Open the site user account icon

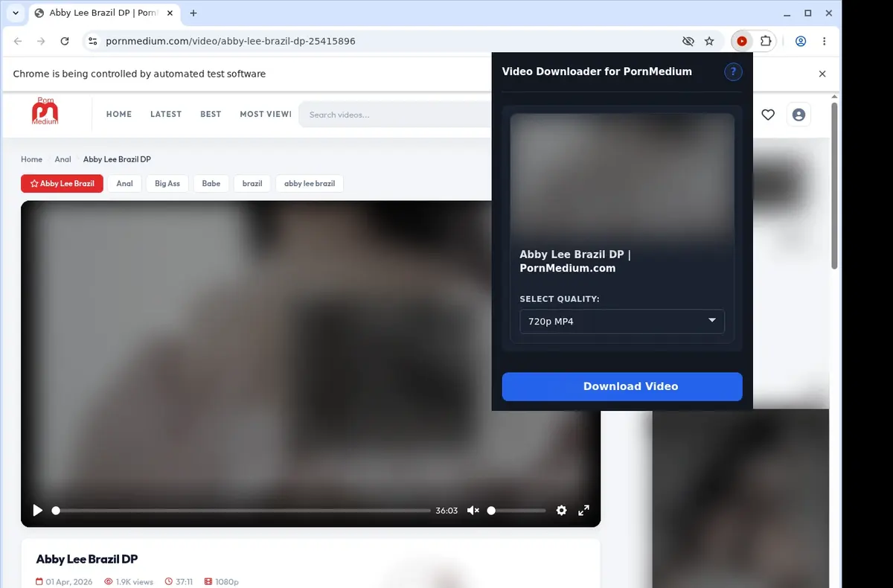pyautogui.click(x=798, y=115)
